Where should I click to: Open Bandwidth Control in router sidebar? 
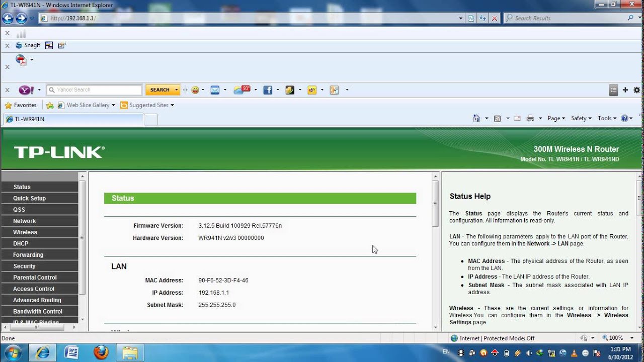(x=39, y=311)
